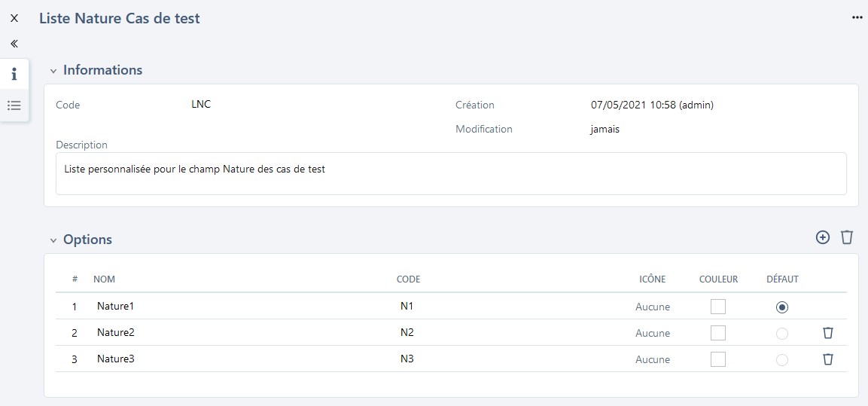This screenshot has width=868, height=406.
Task: Select Nature1 as default option
Action: (x=782, y=307)
